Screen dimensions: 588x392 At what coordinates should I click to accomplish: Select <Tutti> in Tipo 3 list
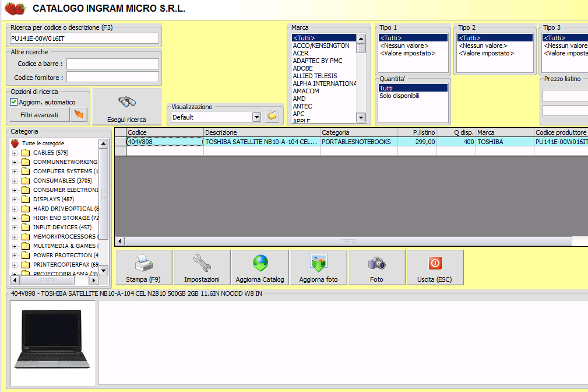coord(565,38)
